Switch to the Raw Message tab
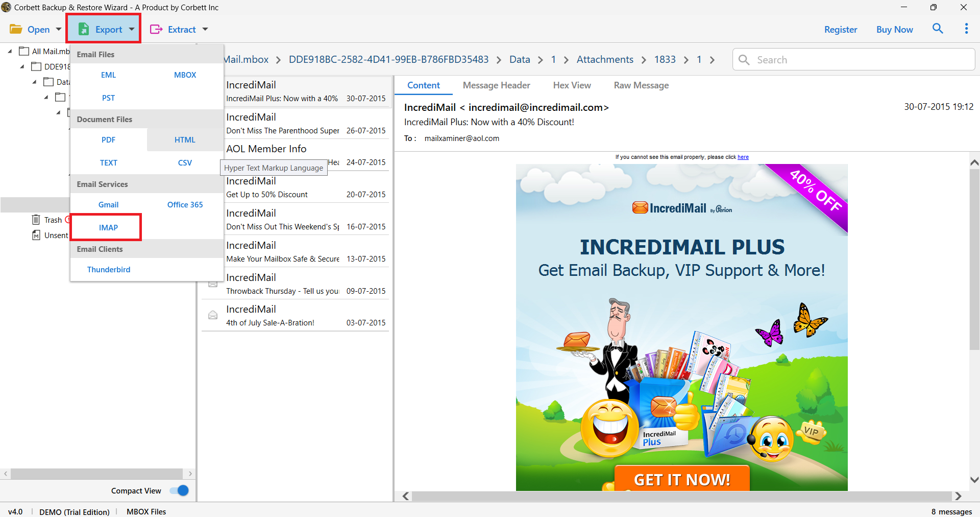The width and height of the screenshot is (980, 517). (641, 85)
